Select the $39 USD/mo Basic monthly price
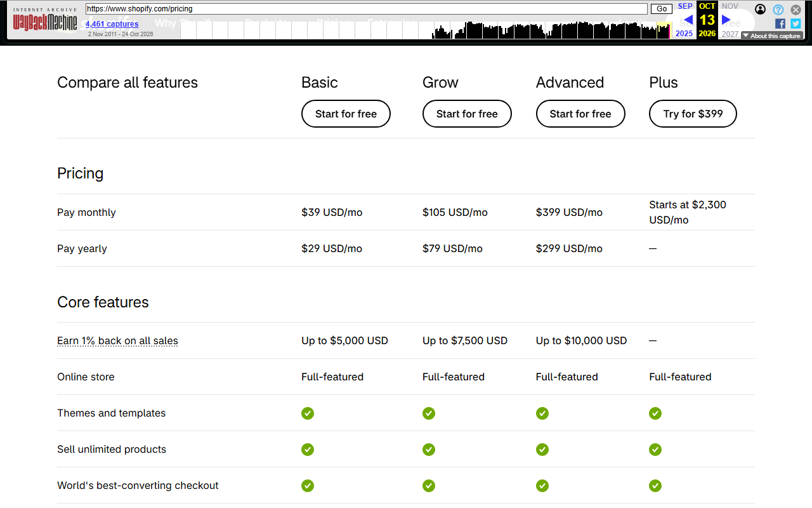This screenshot has width=812, height=508. click(332, 212)
